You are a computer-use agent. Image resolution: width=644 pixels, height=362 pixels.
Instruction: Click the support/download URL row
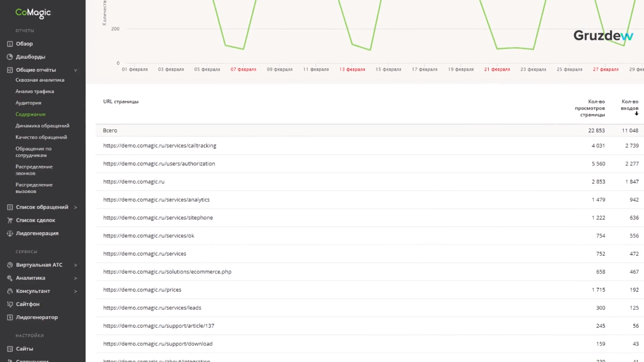click(x=158, y=344)
